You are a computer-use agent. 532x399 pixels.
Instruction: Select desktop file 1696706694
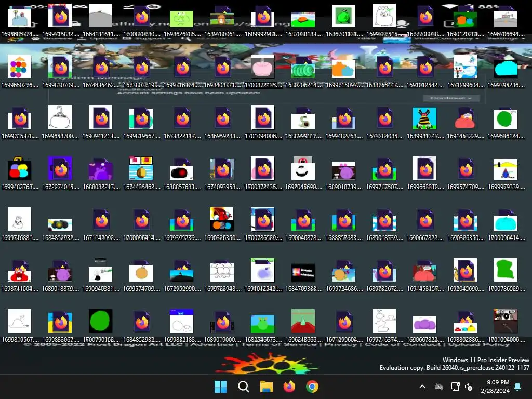[x=506, y=21]
